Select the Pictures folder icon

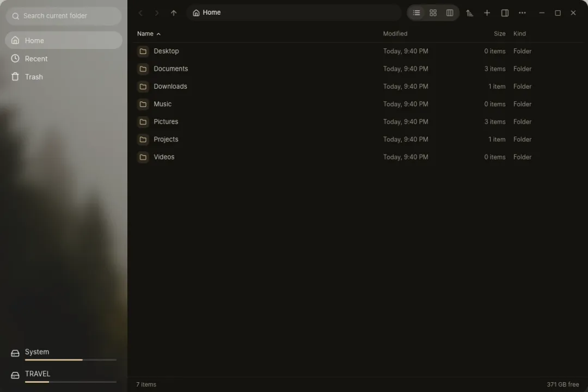143,121
